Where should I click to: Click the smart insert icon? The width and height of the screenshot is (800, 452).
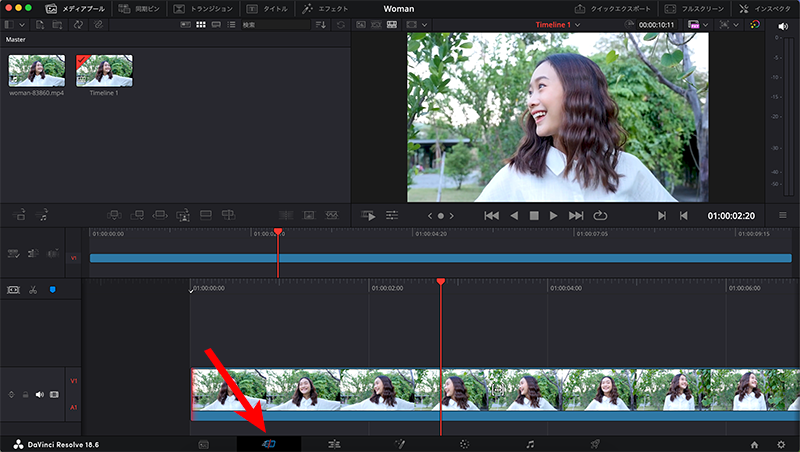pyautogui.click(x=114, y=215)
